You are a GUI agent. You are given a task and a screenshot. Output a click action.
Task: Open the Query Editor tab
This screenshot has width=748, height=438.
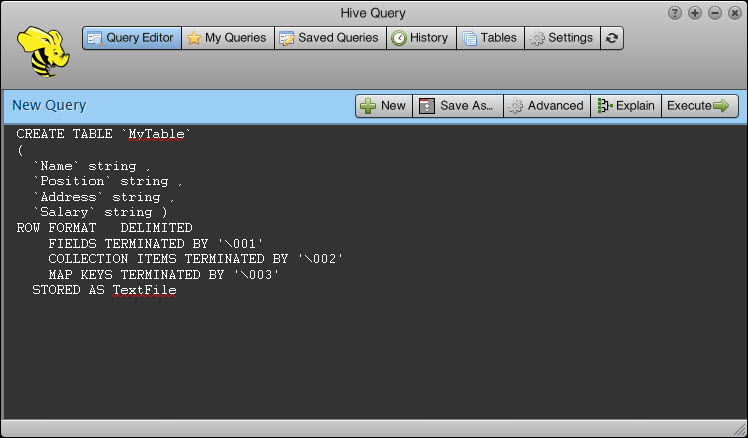coord(131,38)
